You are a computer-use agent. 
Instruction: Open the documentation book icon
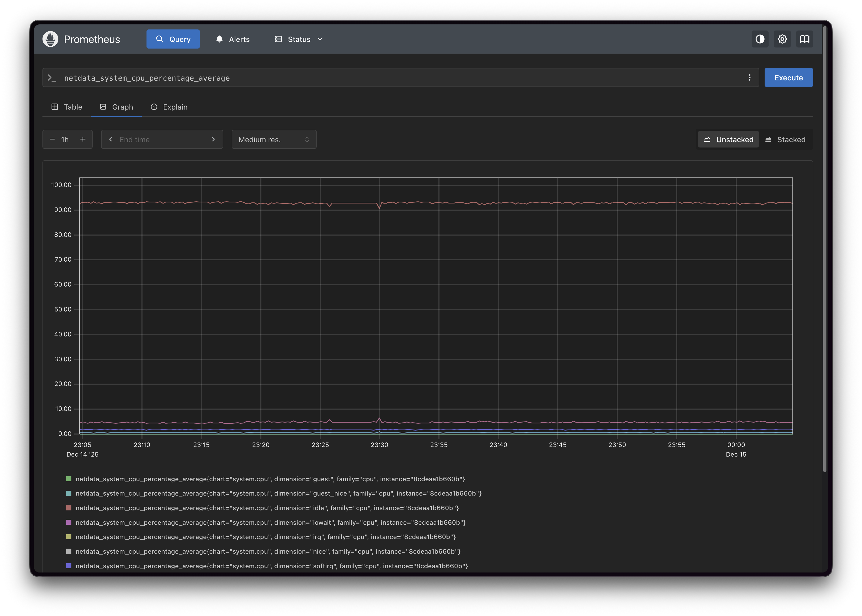(x=804, y=39)
